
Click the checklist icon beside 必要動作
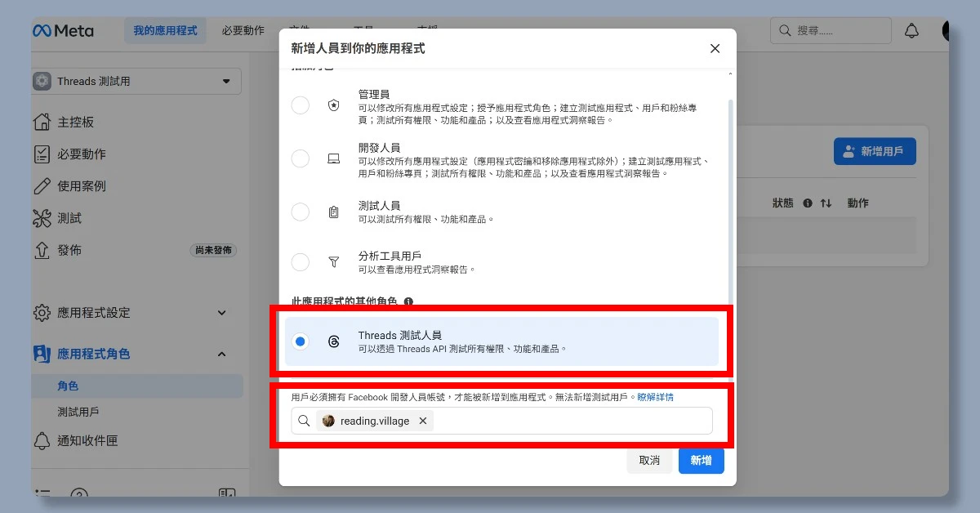click(x=42, y=154)
